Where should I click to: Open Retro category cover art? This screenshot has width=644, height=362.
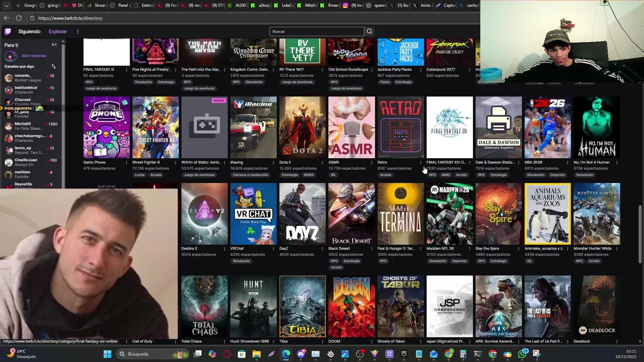click(400, 127)
